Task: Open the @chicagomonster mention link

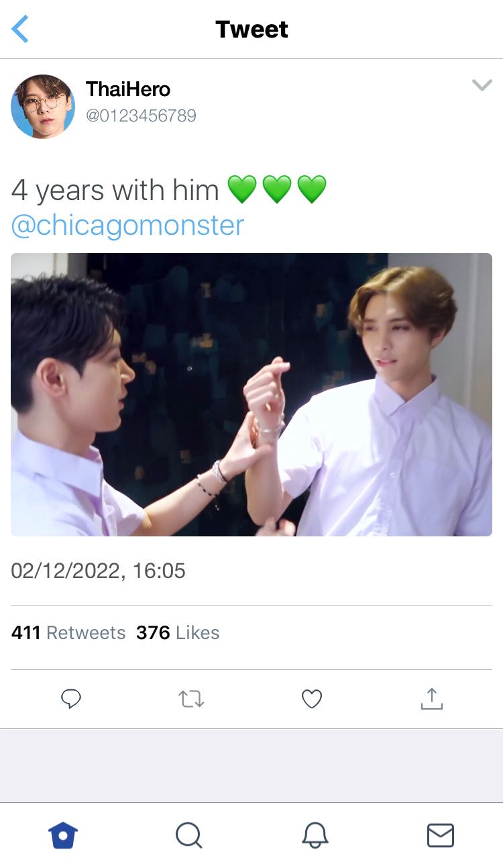Action: [127, 225]
